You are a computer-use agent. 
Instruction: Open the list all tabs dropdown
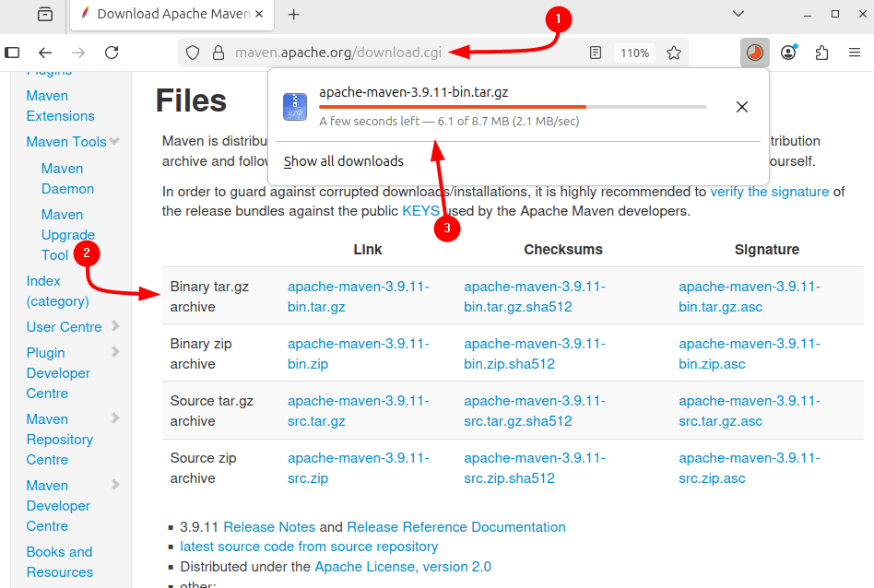click(738, 15)
